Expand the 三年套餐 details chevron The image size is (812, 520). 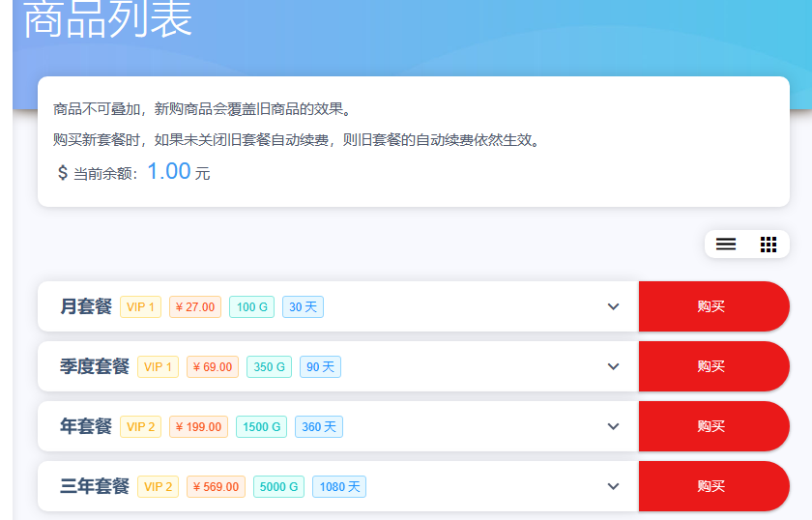click(613, 486)
